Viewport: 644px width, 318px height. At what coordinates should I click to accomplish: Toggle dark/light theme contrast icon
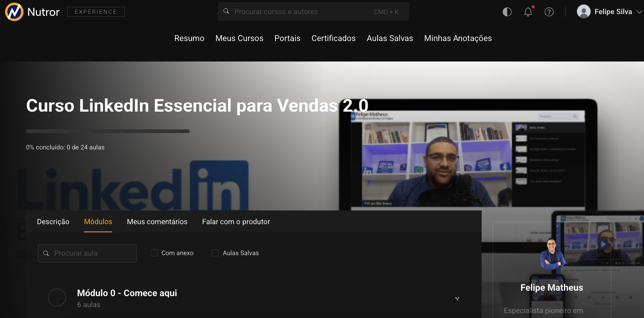coord(507,12)
